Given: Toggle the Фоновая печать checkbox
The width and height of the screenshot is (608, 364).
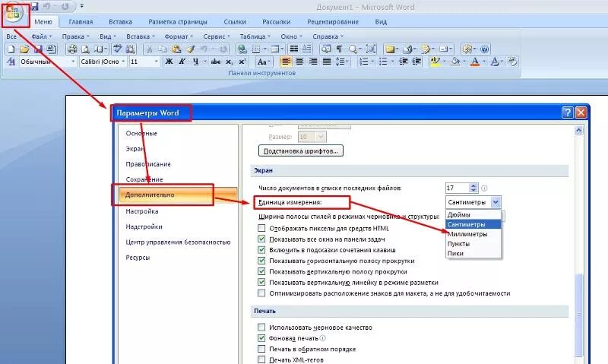Looking at the screenshot, I should coord(261,338).
